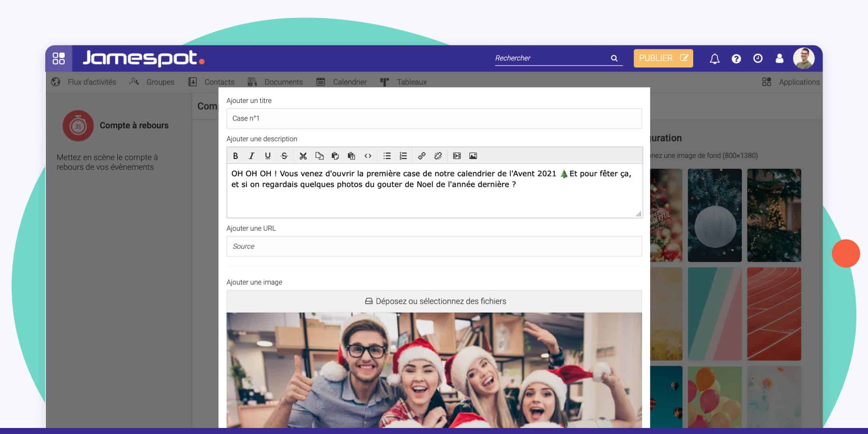Click the title field containing Case n°1
The width and height of the screenshot is (868, 434).
click(x=434, y=119)
